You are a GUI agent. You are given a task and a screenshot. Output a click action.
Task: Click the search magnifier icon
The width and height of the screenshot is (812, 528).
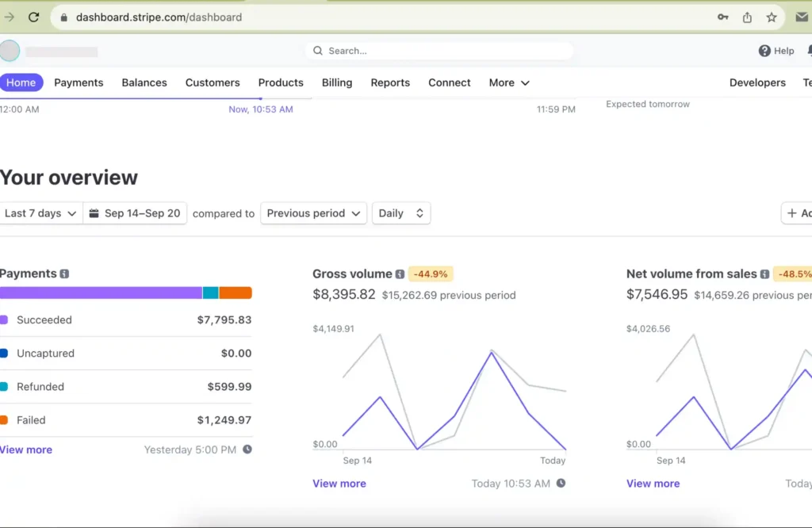point(318,51)
